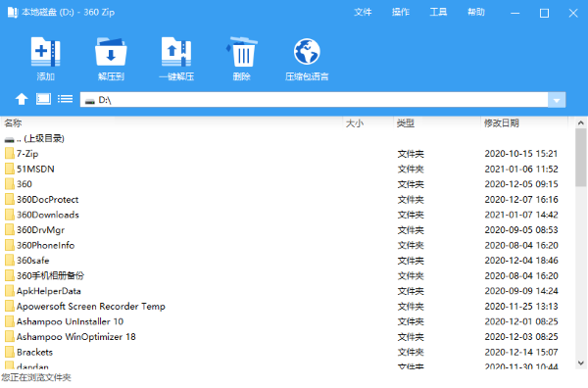Click date 2021-01-06 11:52 of 51MSDN
The width and height of the screenshot is (588, 388).
click(x=521, y=170)
